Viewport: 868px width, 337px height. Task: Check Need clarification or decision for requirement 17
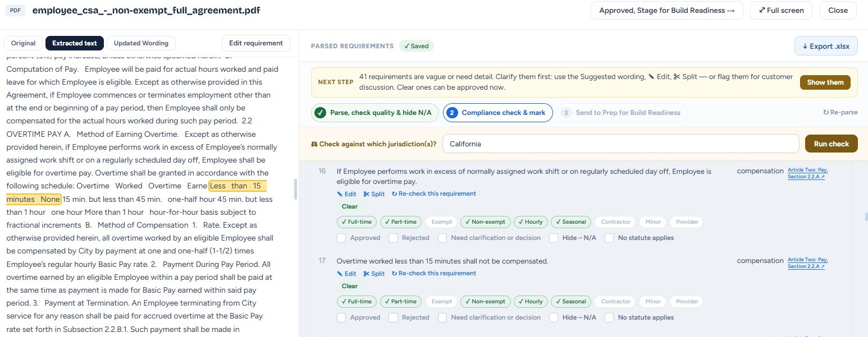[x=442, y=317]
